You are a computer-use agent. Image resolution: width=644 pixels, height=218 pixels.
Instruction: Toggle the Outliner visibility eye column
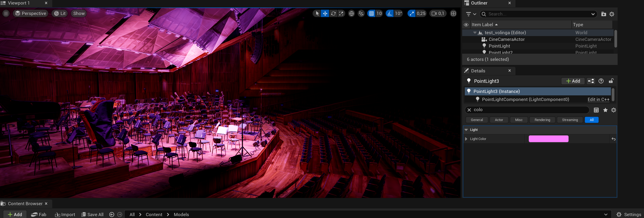click(466, 25)
